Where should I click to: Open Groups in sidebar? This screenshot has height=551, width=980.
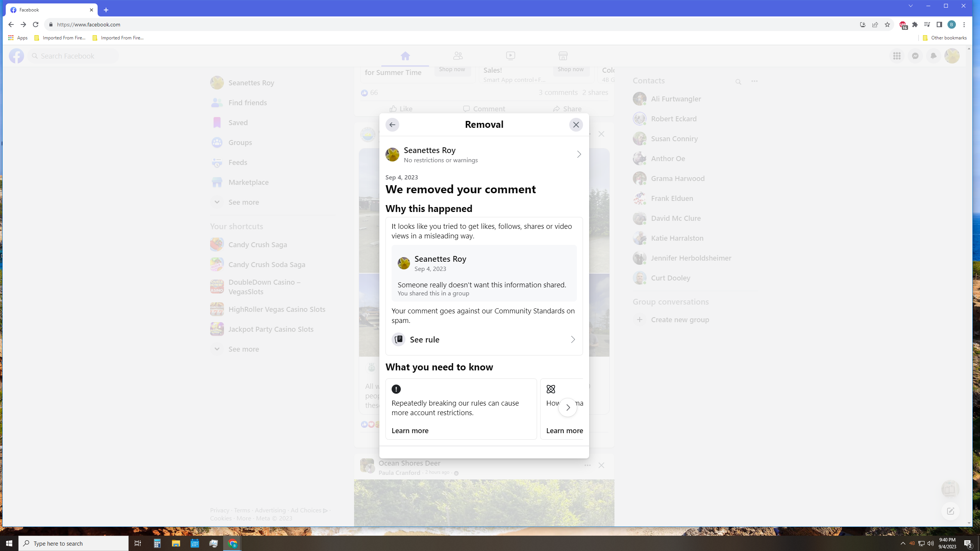coord(273,142)
